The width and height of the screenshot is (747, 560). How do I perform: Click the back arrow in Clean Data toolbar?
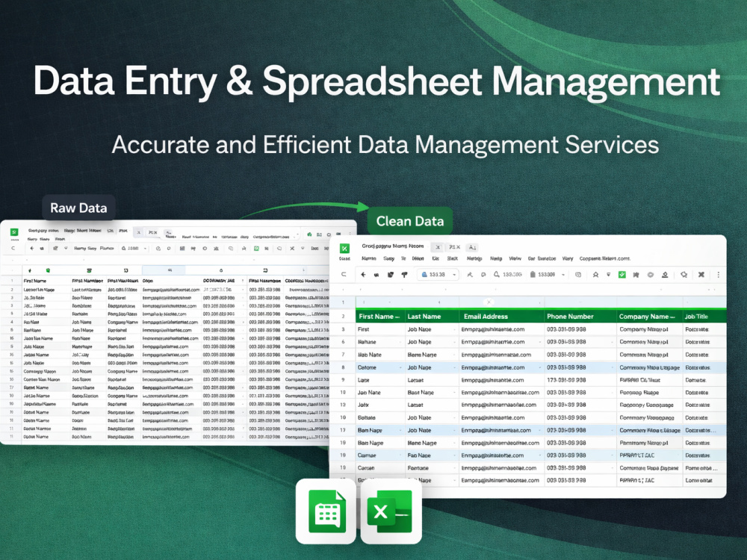[363, 274]
